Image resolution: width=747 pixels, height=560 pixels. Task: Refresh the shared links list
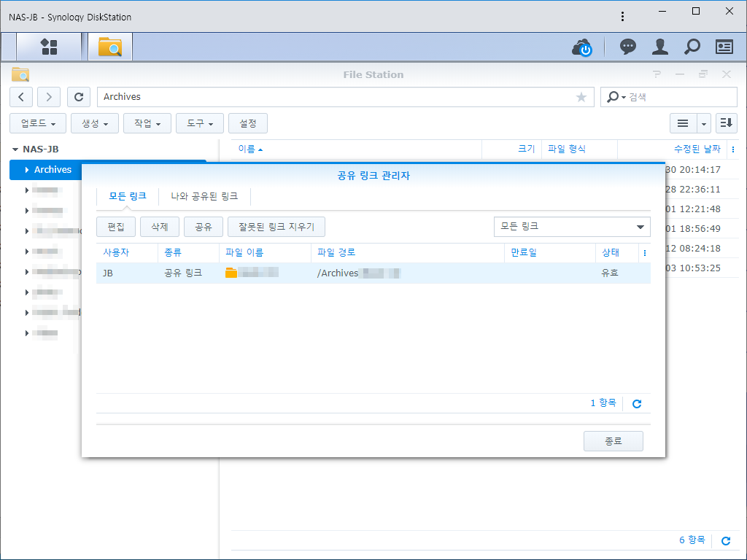coord(636,404)
